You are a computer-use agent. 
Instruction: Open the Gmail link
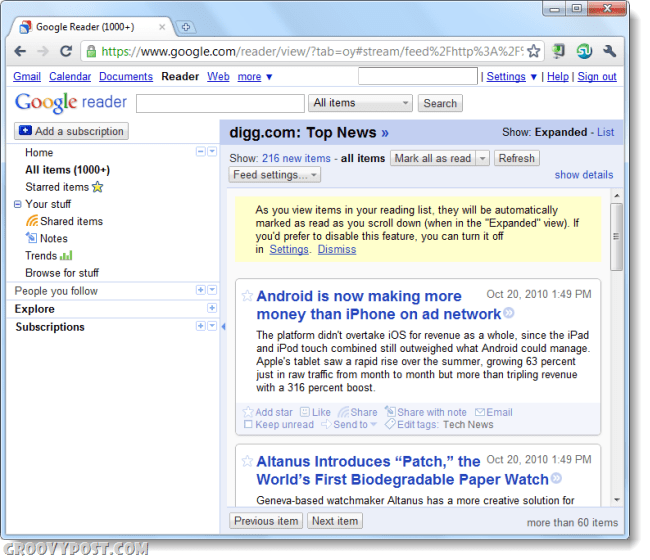[x=27, y=77]
